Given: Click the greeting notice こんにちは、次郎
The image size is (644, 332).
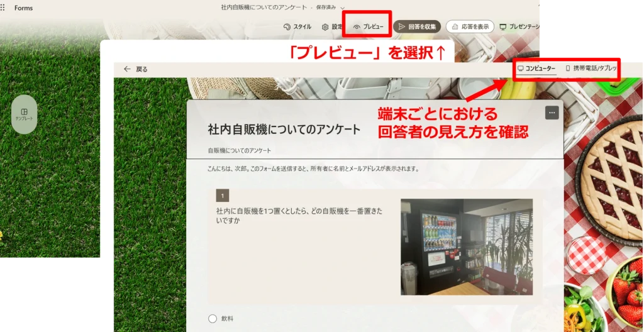Looking at the screenshot, I should point(313,169).
